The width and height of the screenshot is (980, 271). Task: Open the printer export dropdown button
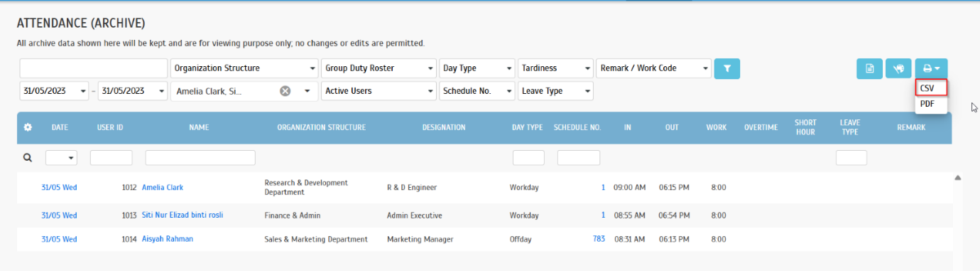point(931,68)
